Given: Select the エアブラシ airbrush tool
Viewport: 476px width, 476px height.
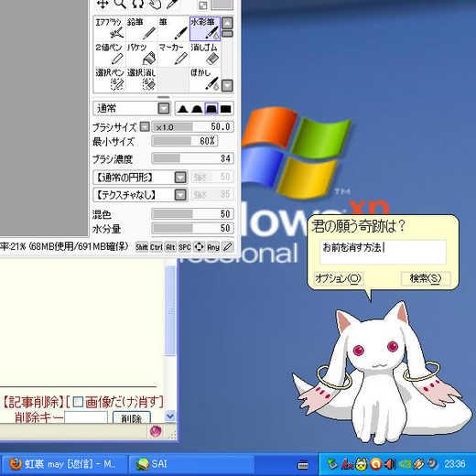Looking at the screenshot, I should pyautogui.click(x=110, y=28).
